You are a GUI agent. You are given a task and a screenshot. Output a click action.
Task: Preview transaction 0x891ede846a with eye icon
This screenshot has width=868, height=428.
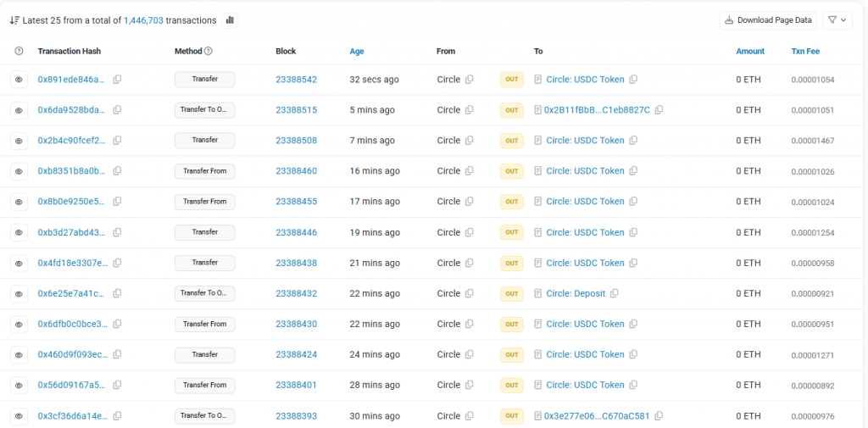(x=19, y=80)
